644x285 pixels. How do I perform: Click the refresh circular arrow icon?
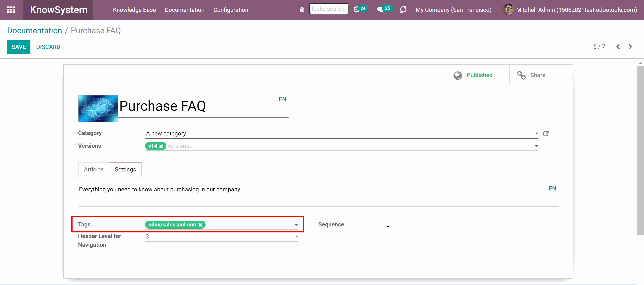[x=403, y=10]
